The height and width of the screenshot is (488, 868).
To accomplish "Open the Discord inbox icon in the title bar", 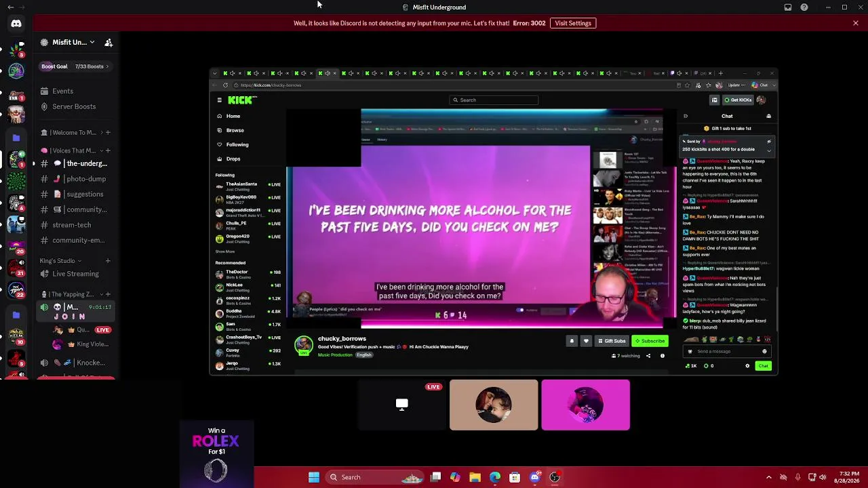I will point(788,7).
